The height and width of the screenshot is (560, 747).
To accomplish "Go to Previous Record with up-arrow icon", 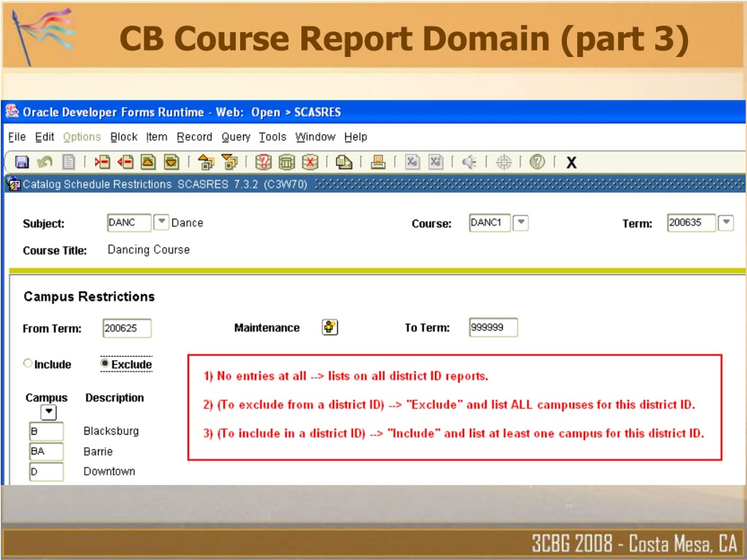I will coord(148,162).
